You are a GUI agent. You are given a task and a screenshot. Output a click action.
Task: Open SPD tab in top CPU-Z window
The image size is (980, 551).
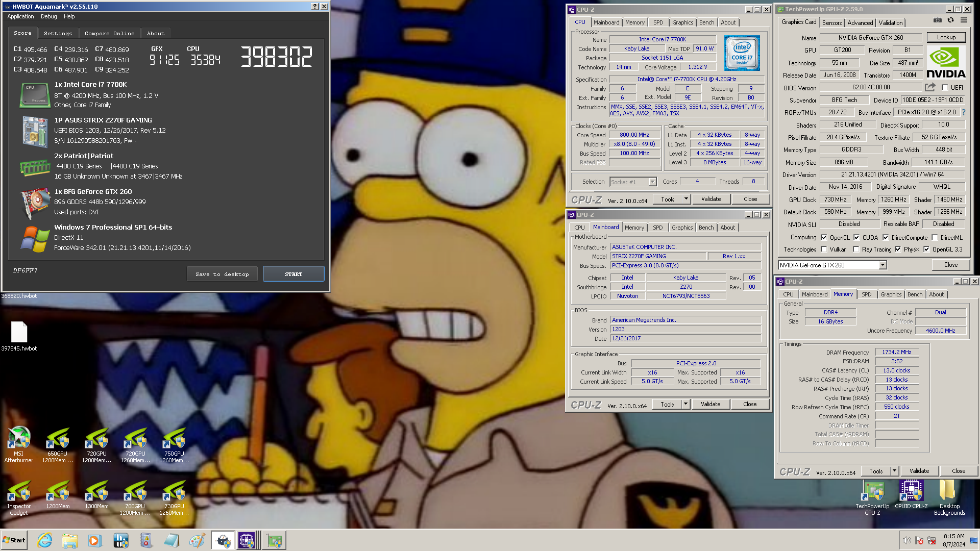[x=658, y=22]
